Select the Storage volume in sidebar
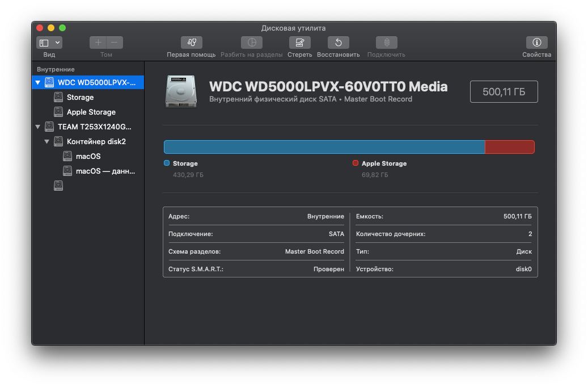This screenshot has height=387, width=588. tap(88, 97)
